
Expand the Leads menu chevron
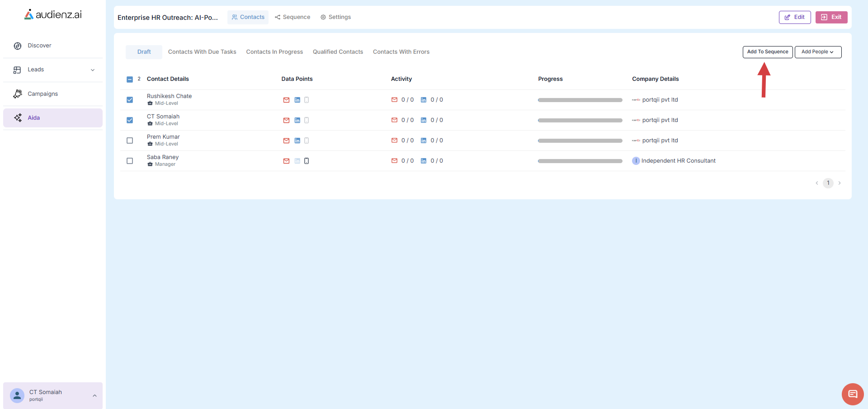coord(93,70)
